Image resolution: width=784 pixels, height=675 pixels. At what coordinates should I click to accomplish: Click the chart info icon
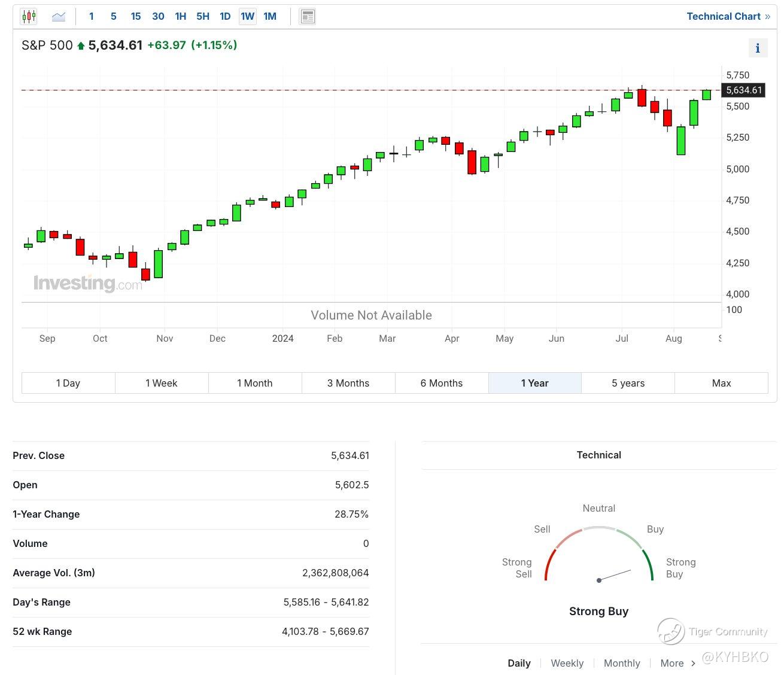pos(758,48)
